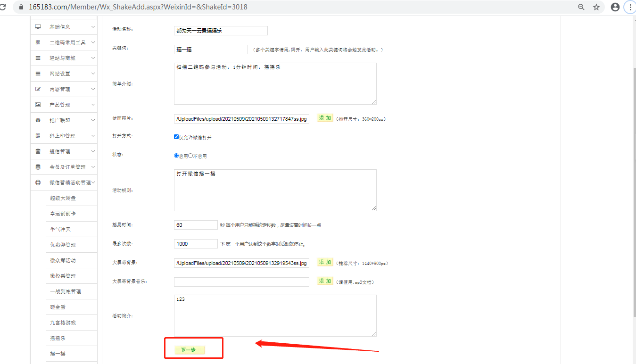
Task: Expand the 会员及订单管理 menu chevron
Action: click(93, 167)
